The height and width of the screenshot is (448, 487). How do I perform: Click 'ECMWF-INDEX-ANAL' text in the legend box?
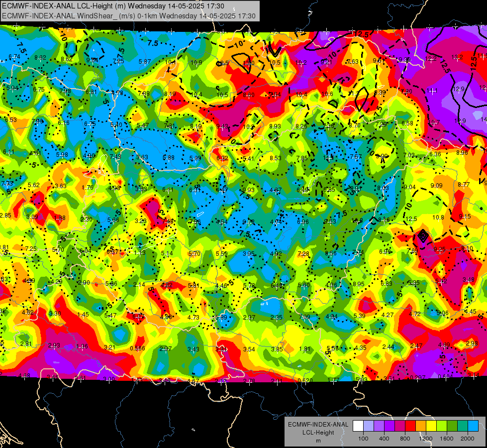(318, 425)
